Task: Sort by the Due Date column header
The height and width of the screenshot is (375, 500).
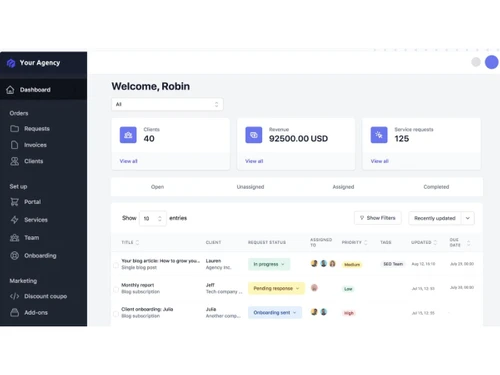Action: (460, 242)
